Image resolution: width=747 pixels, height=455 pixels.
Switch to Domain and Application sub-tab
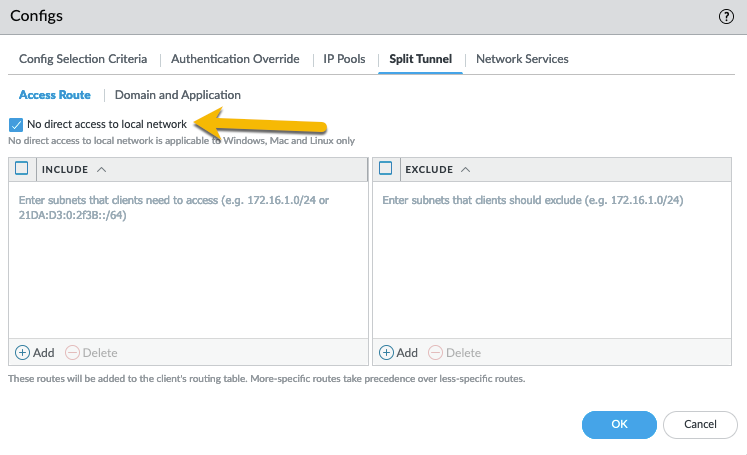coord(178,95)
